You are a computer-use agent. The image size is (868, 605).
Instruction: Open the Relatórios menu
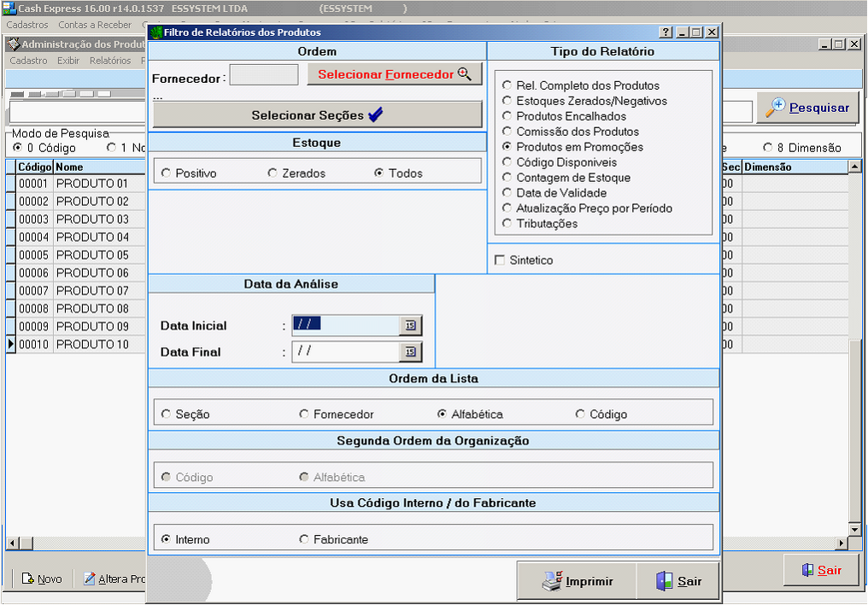(110, 61)
